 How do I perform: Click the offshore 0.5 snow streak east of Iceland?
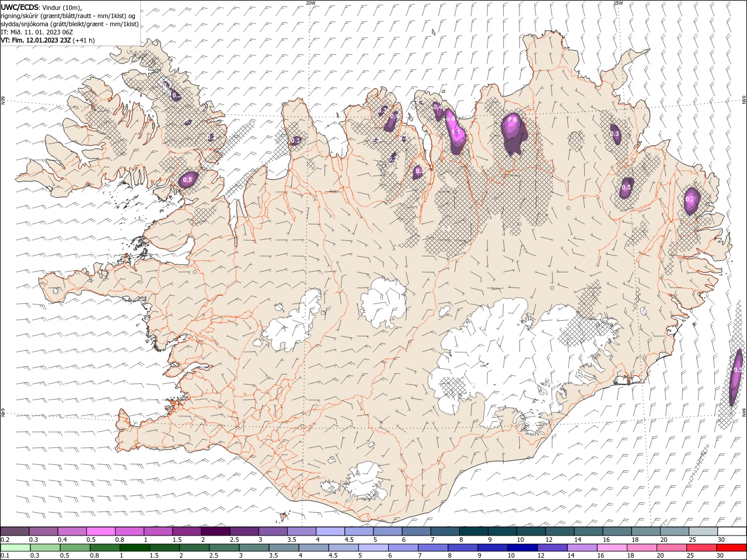[736, 376]
